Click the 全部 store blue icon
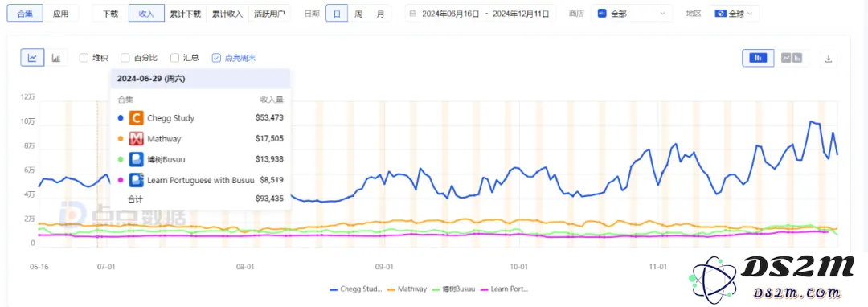This screenshot has width=868, height=307. click(x=602, y=14)
